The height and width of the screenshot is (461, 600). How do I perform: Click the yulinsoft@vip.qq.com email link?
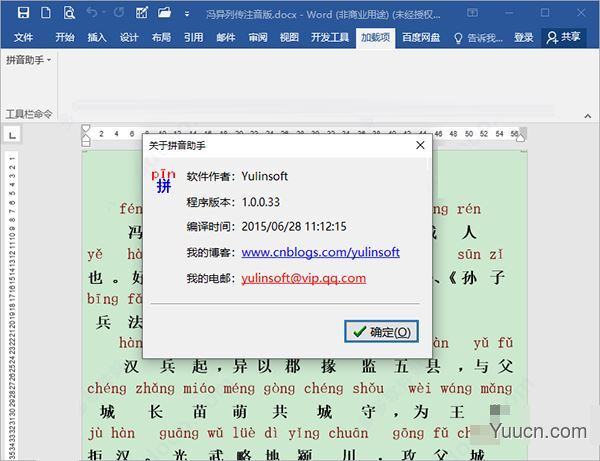(x=303, y=278)
